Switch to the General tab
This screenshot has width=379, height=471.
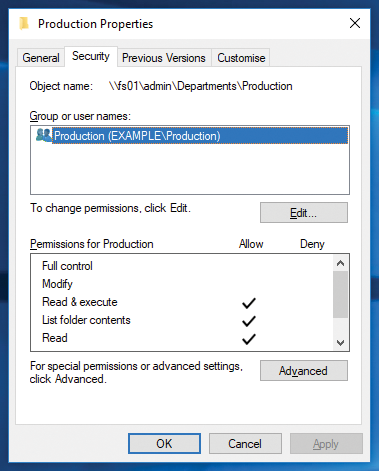point(41,58)
